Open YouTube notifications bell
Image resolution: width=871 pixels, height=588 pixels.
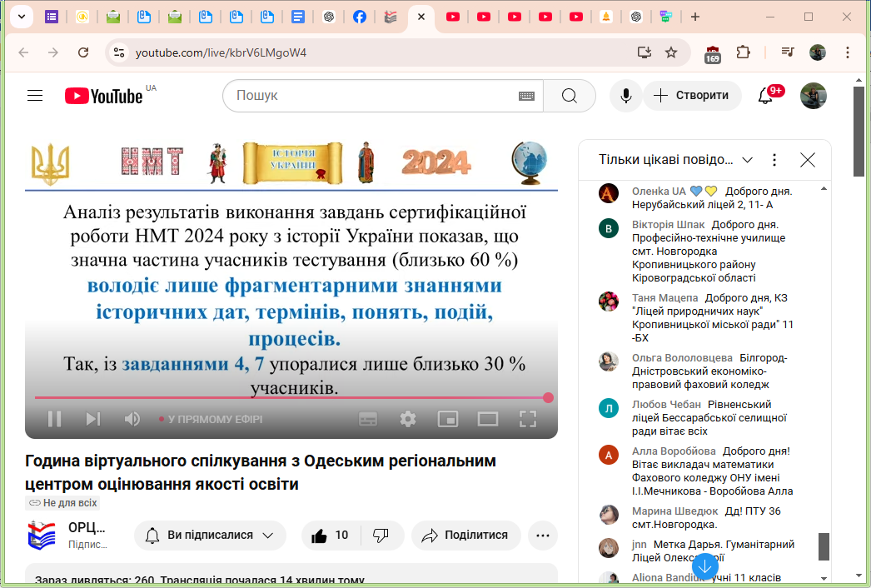coord(765,96)
